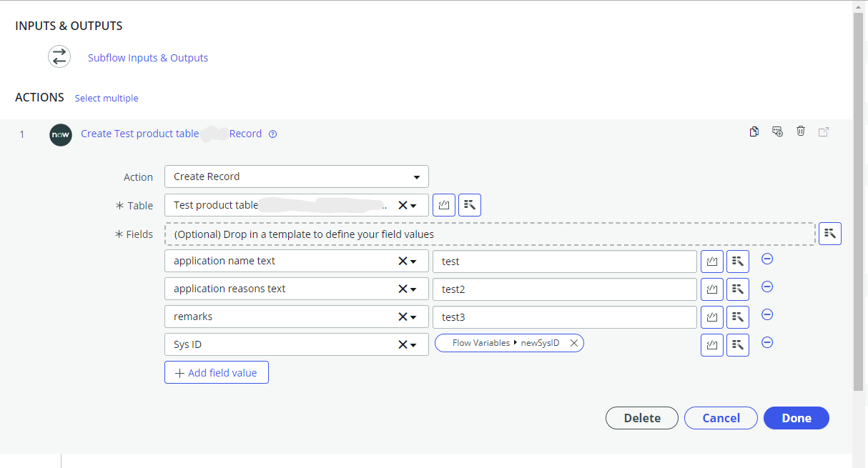Remove the remarks field row
Image resolution: width=868 pixels, height=468 pixels.
point(767,314)
